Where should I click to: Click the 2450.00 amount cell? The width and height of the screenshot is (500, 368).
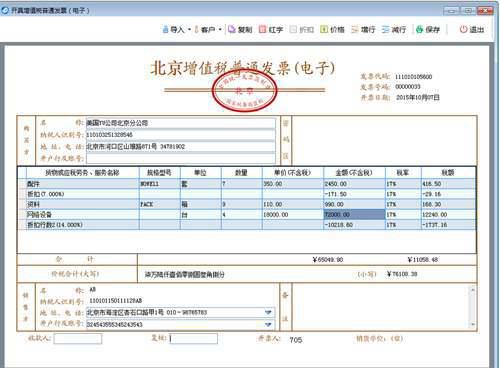354,184
